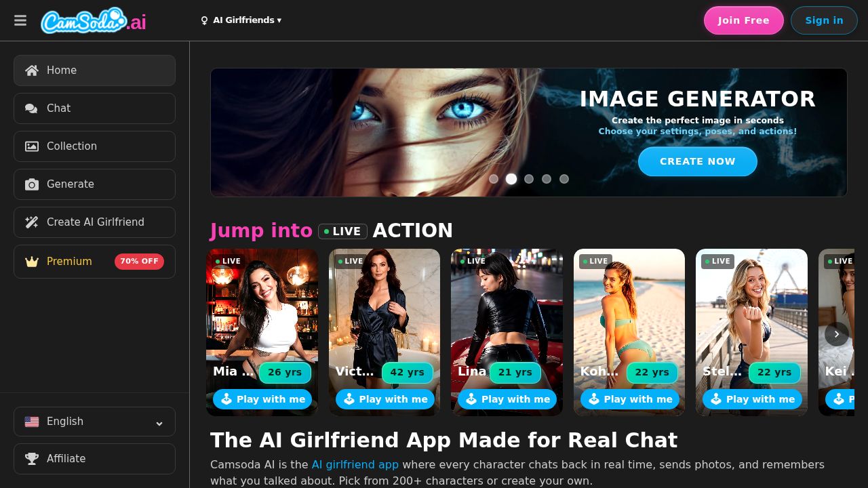The width and height of the screenshot is (868, 488).
Task: Click Play with me on Koh... card
Action: pyautogui.click(x=630, y=399)
